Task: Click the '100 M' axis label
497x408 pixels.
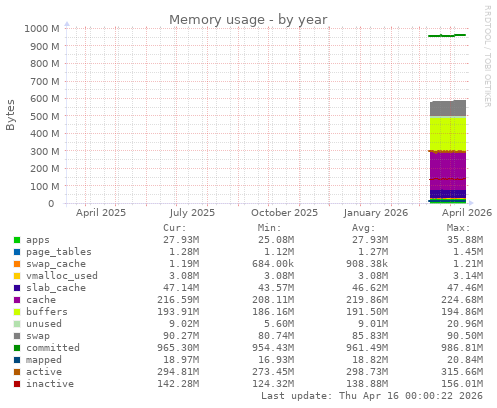Action: [45, 187]
